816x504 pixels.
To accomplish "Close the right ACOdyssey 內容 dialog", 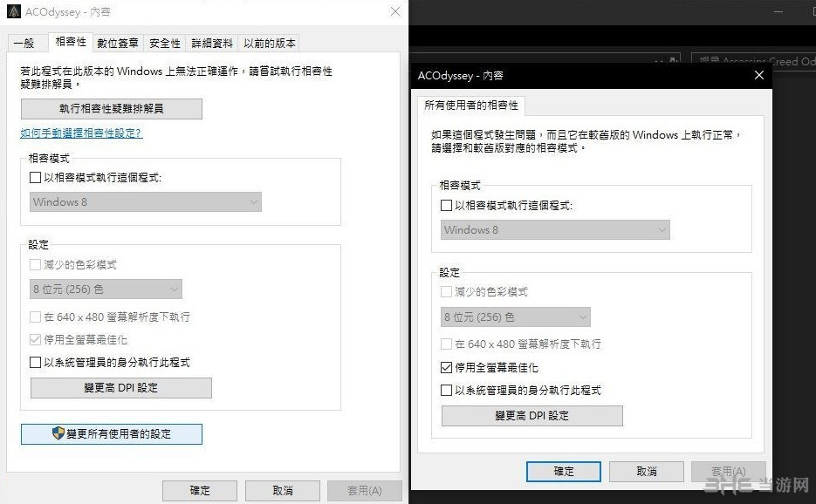I will (x=758, y=76).
